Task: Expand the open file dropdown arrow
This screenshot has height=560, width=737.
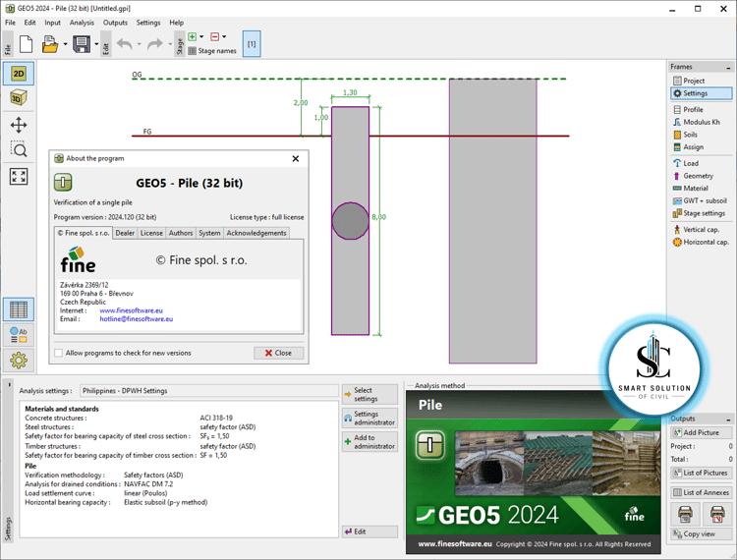Action: [x=65, y=44]
